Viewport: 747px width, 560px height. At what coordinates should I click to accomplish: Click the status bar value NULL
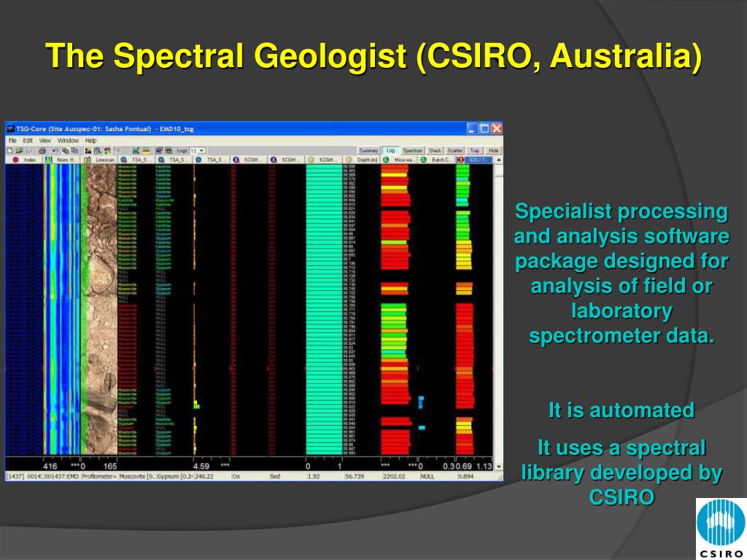click(427, 476)
